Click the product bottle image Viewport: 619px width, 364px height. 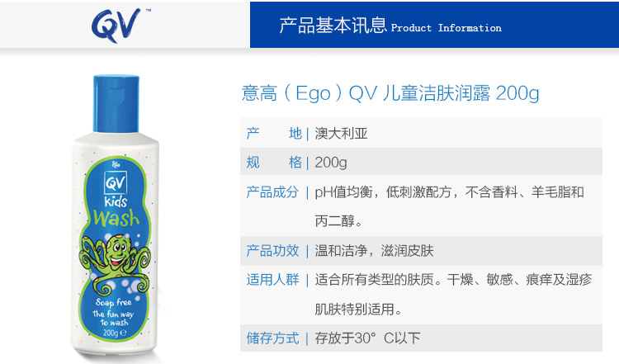click(x=116, y=215)
